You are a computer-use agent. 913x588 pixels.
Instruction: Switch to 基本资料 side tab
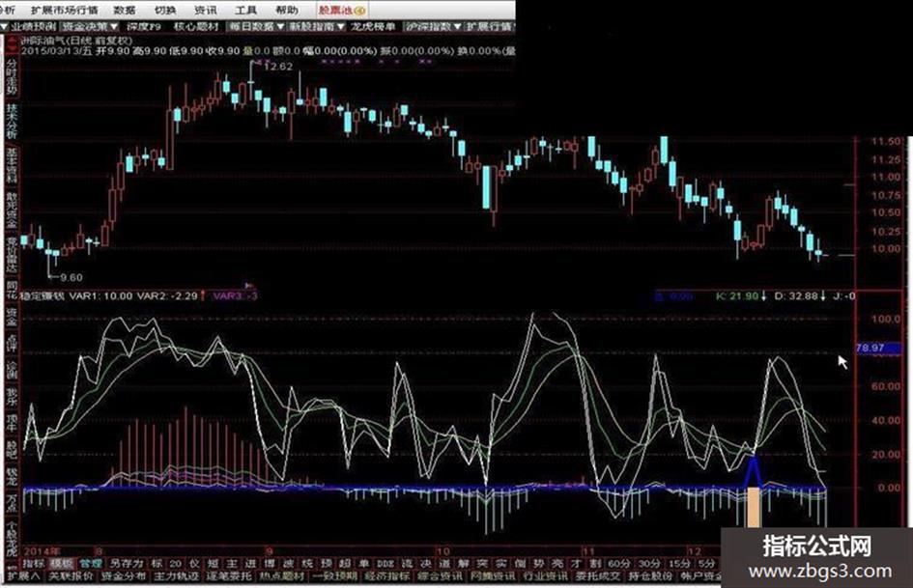tap(11, 166)
